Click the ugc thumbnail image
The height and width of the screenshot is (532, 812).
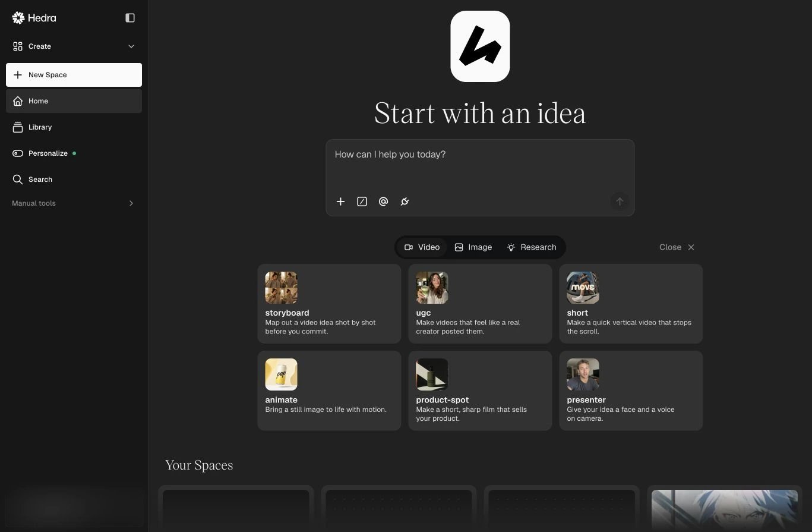(432, 288)
